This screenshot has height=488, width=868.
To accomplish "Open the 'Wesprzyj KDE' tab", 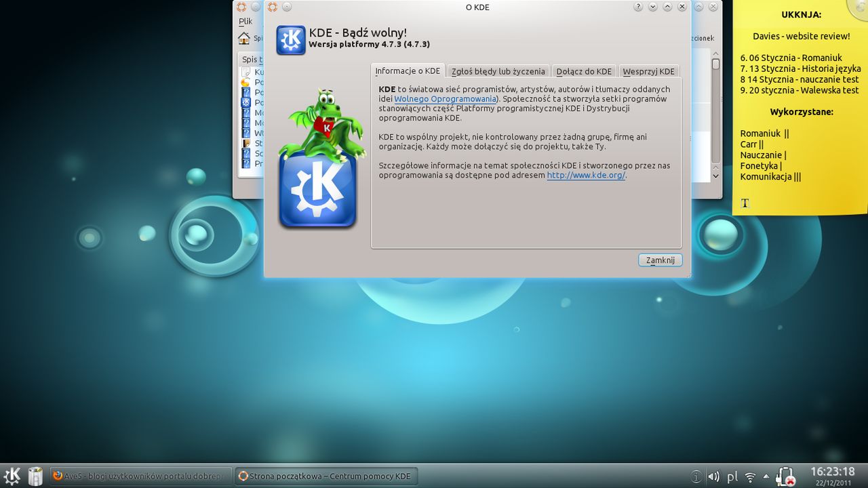I will (648, 71).
